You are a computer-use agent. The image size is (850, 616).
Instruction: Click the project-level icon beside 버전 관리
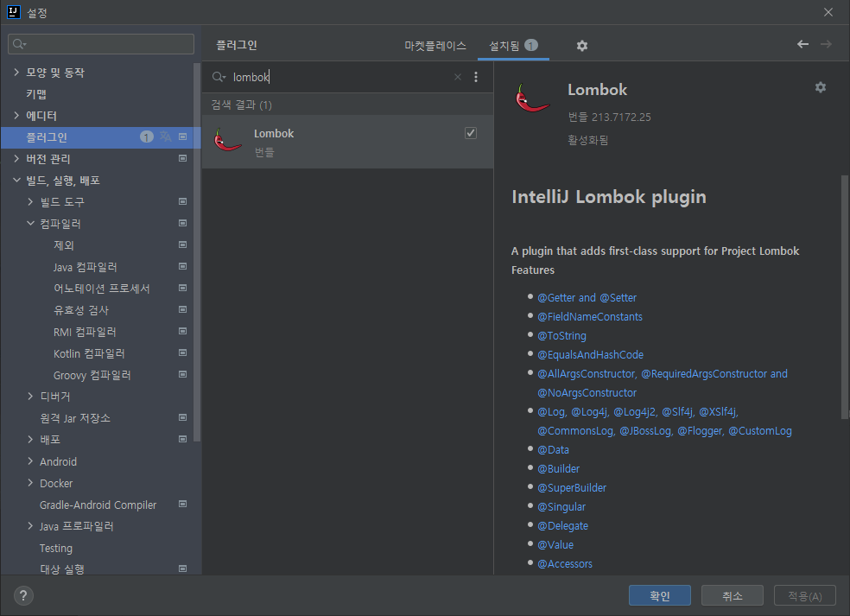tap(182, 158)
